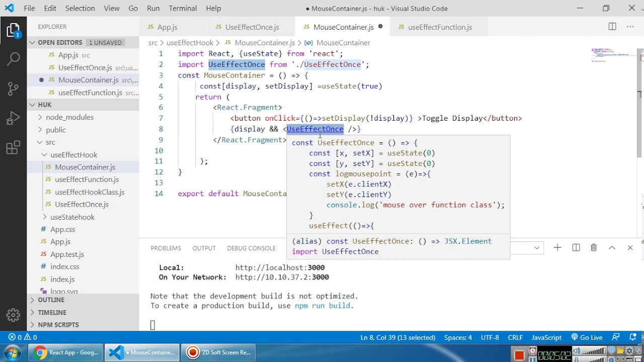This screenshot has width=644, height=362.
Task: Collapse the src folder
Action: (x=51, y=142)
